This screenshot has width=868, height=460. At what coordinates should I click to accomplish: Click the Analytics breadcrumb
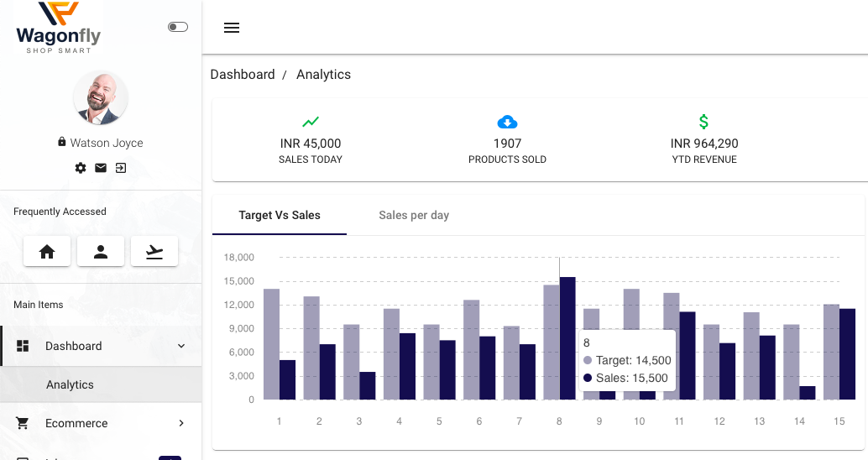pos(323,75)
